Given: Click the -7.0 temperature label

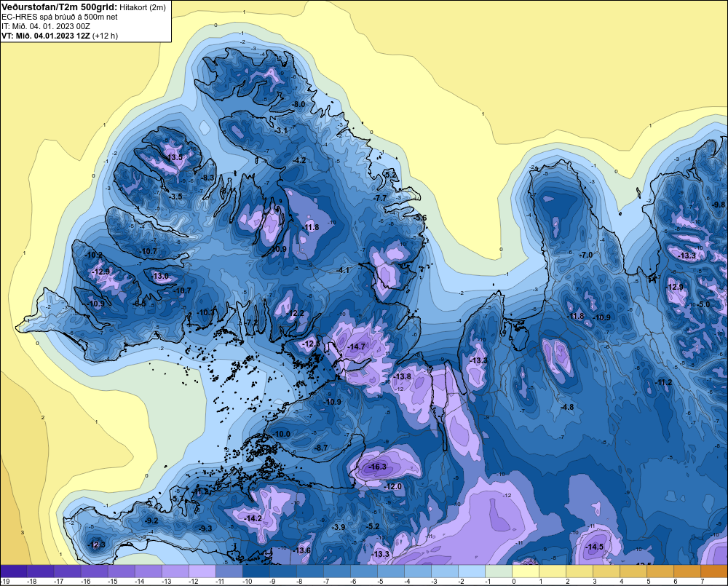Looking at the screenshot, I should [x=586, y=255].
